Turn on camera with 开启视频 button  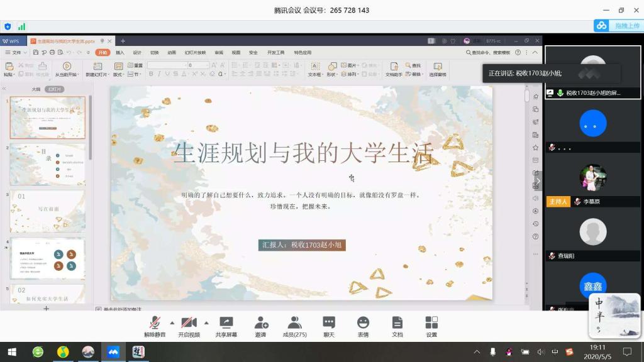(x=189, y=326)
